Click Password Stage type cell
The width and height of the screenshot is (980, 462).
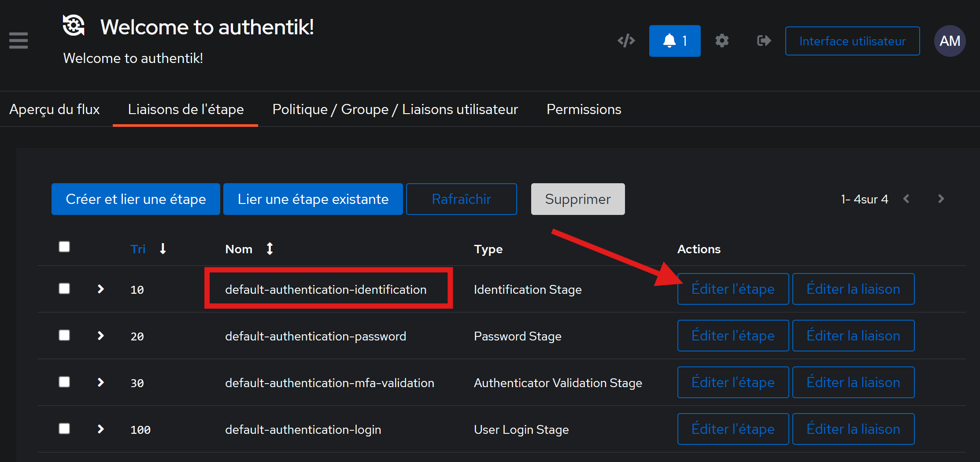(518, 336)
